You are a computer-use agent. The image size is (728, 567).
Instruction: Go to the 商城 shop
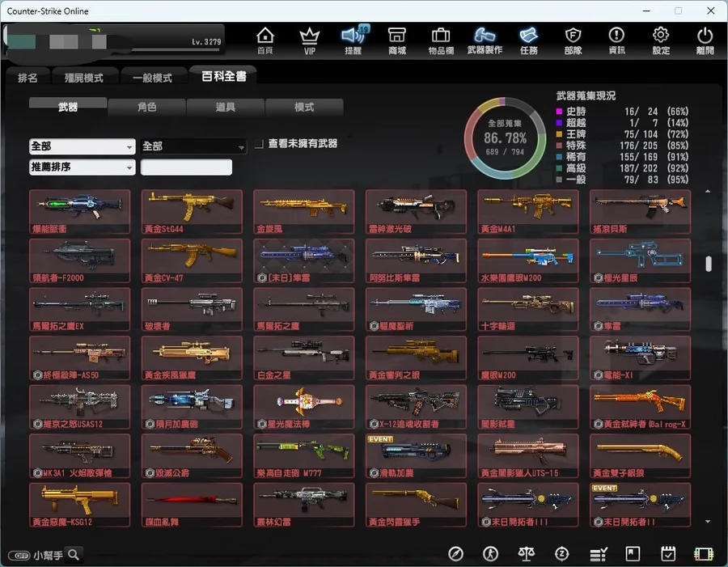click(396, 40)
